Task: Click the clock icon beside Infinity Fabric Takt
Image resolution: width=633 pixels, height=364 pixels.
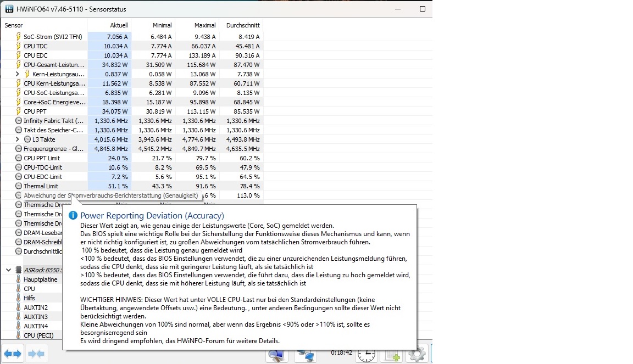Action: (19, 120)
